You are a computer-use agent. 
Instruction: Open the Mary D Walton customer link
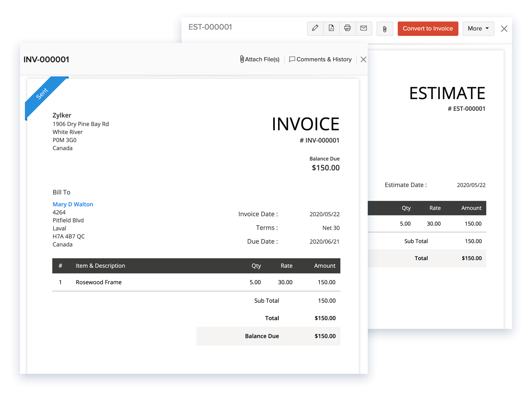tap(73, 204)
